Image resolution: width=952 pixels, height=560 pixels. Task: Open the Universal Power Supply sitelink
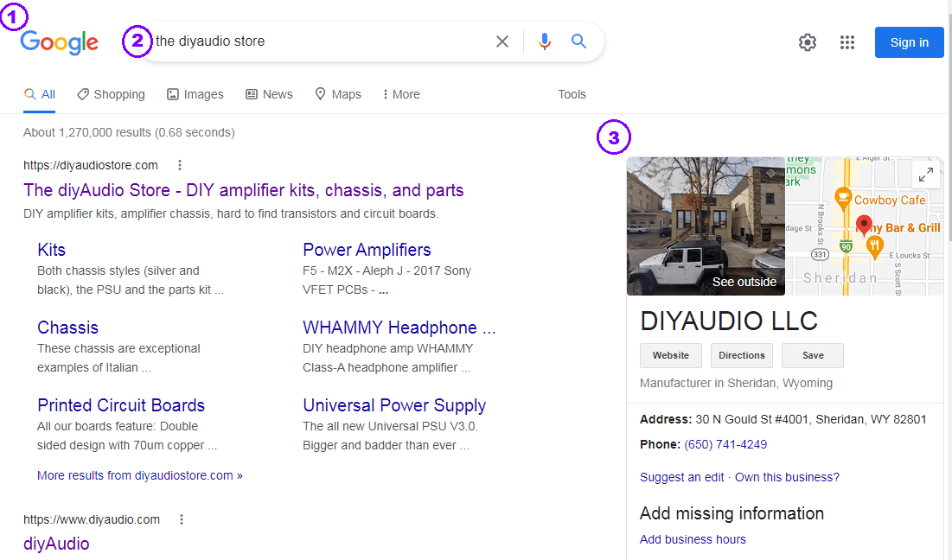pos(394,405)
